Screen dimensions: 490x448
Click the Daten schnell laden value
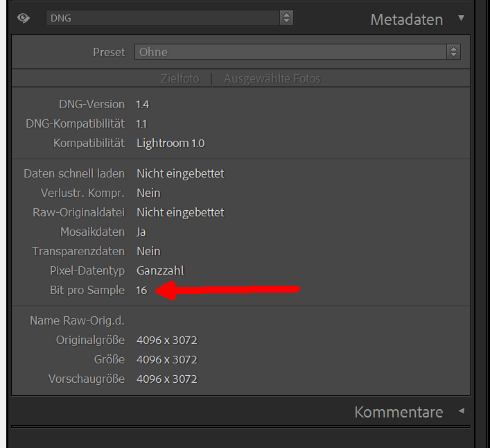(x=180, y=173)
